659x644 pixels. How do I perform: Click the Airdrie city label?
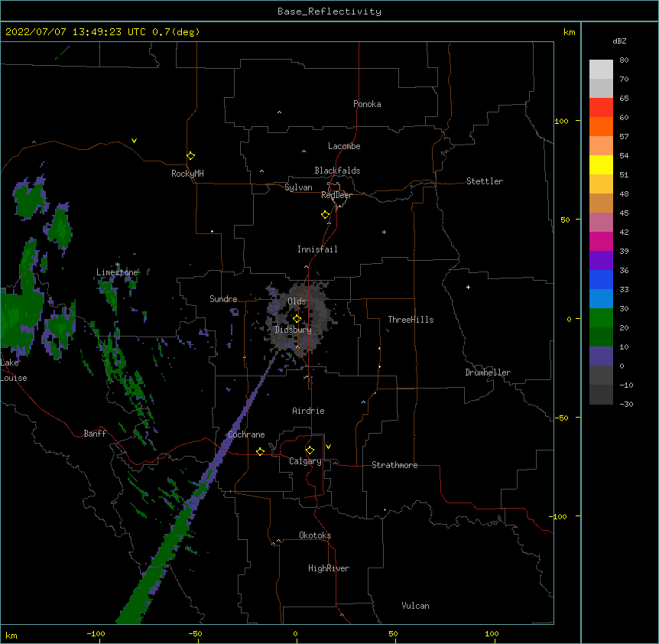(309, 411)
